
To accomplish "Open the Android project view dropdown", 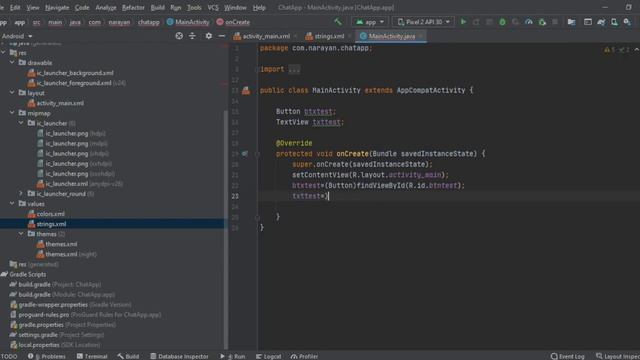I will pos(17,36).
